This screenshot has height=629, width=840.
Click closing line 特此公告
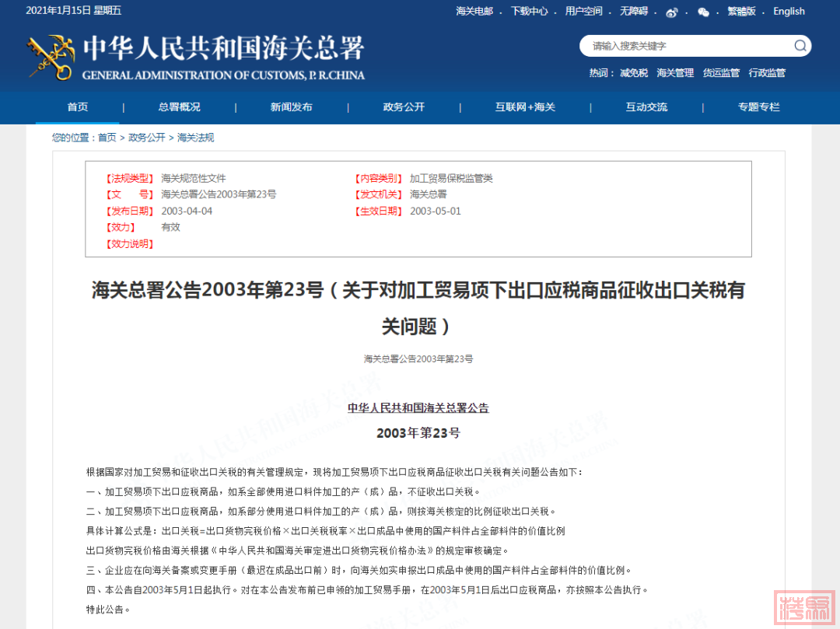(x=107, y=610)
